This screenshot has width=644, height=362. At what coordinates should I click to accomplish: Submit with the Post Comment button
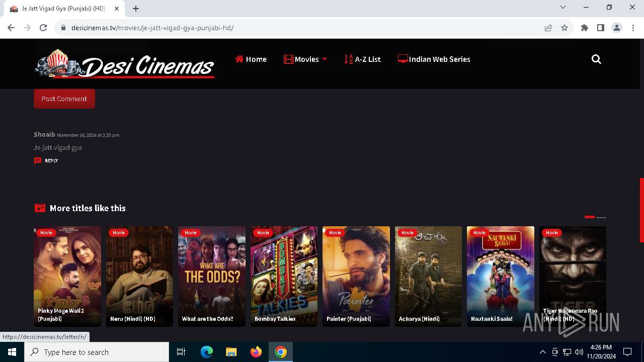64,99
